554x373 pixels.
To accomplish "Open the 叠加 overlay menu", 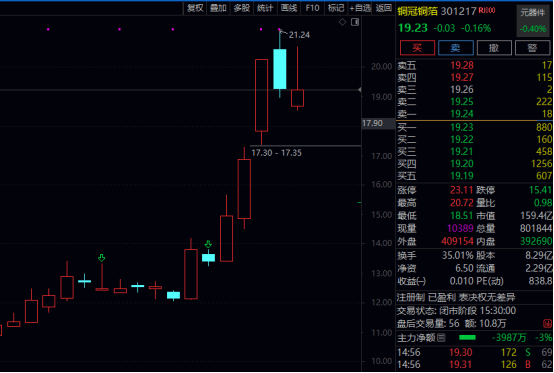I will [218, 8].
